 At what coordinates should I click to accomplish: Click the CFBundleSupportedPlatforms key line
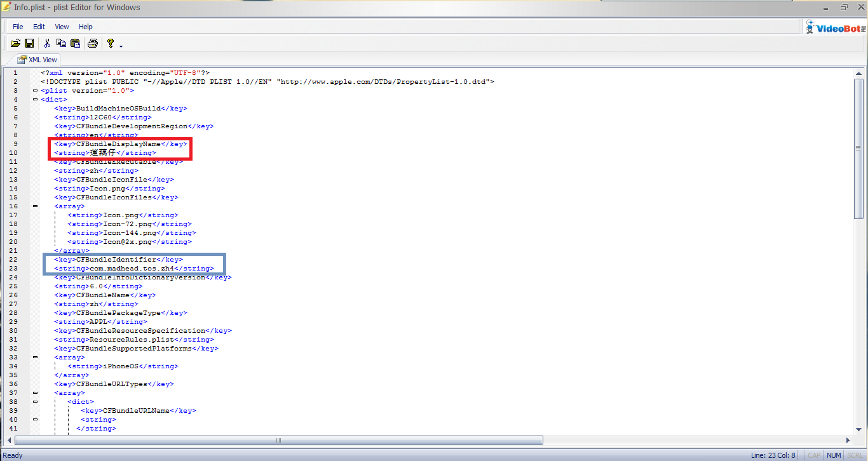pos(136,349)
